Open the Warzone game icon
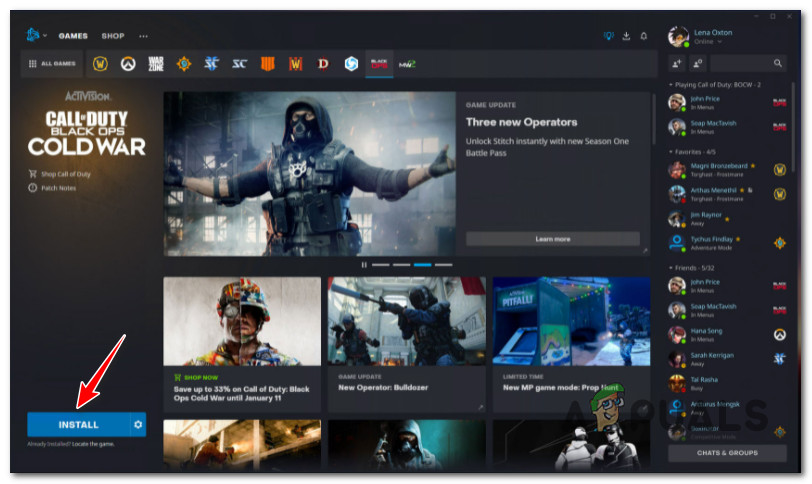 point(156,63)
